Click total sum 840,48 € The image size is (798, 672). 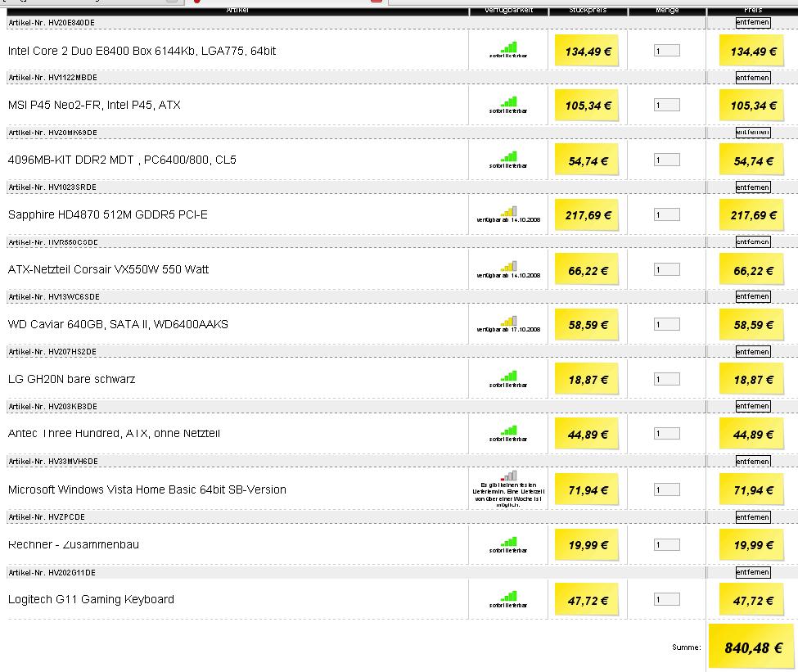pos(753,647)
